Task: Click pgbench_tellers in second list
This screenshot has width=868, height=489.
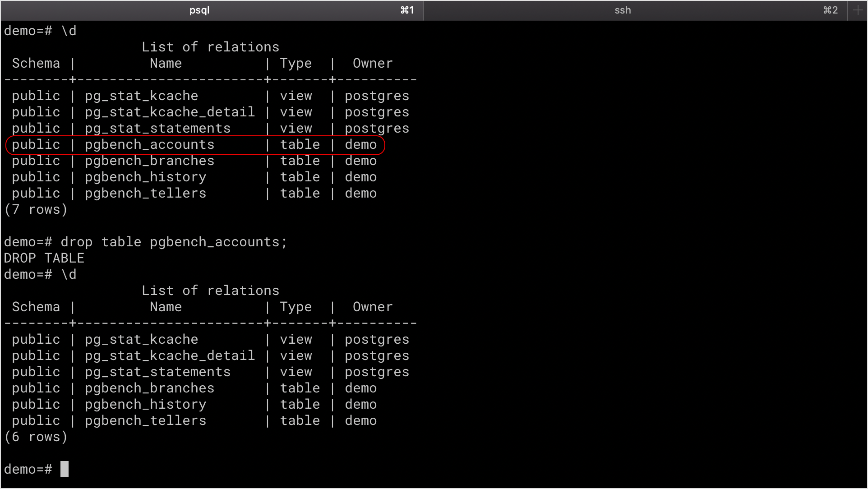Action: pyautogui.click(x=145, y=421)
